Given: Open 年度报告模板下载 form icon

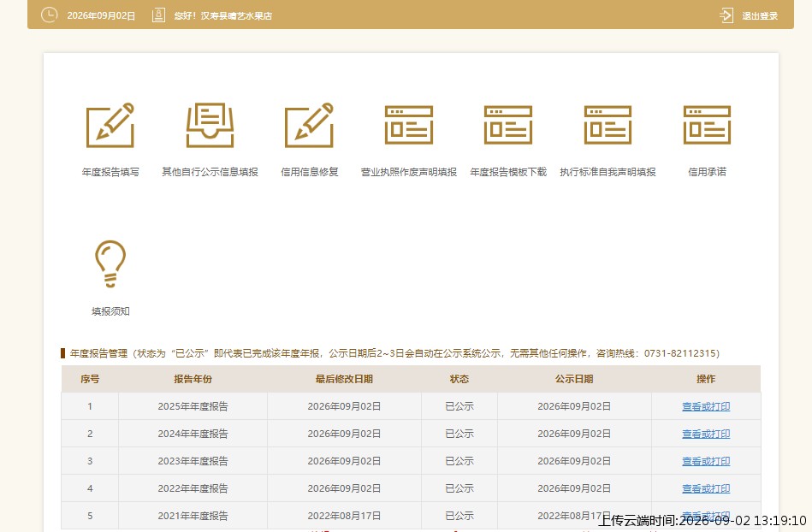Looking at the screenshot, I should 508,125.
